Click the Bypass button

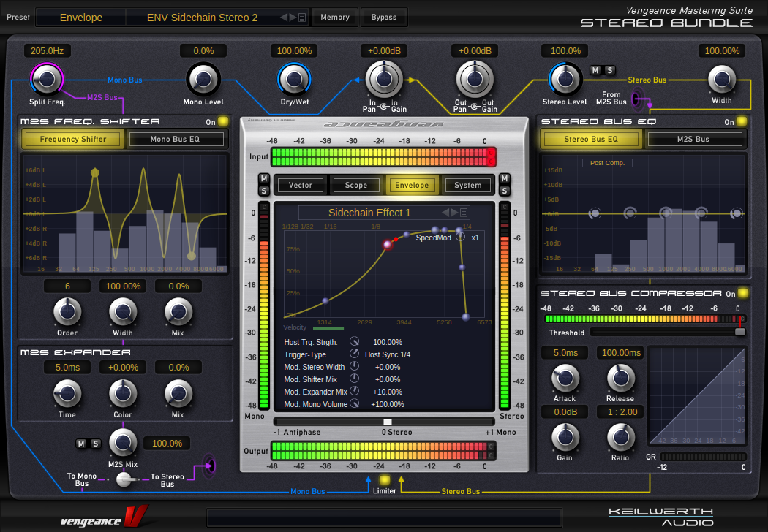point(384,17)
